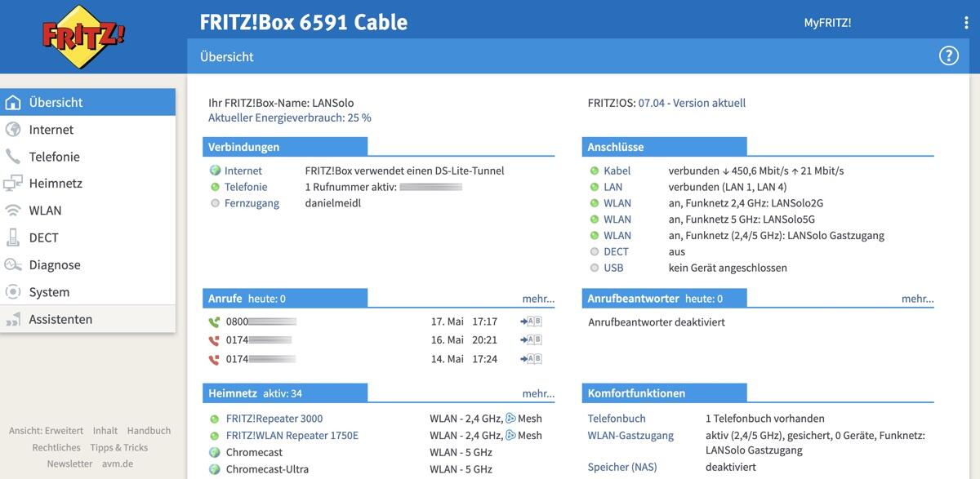The width and height of the screenshot is (980, 479).
Task: Click the missed call icon dated 14. Mai
Action: tap(214, 359)
